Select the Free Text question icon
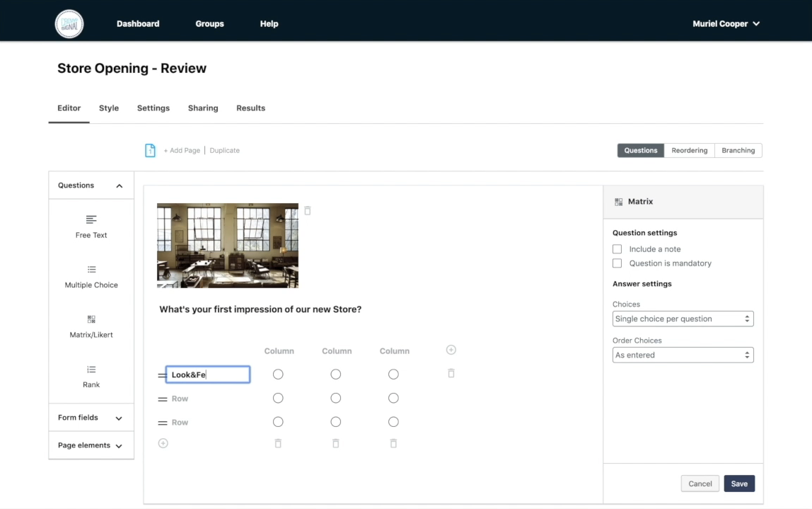Viewport: 812px width, 509px height. (91, 219)
